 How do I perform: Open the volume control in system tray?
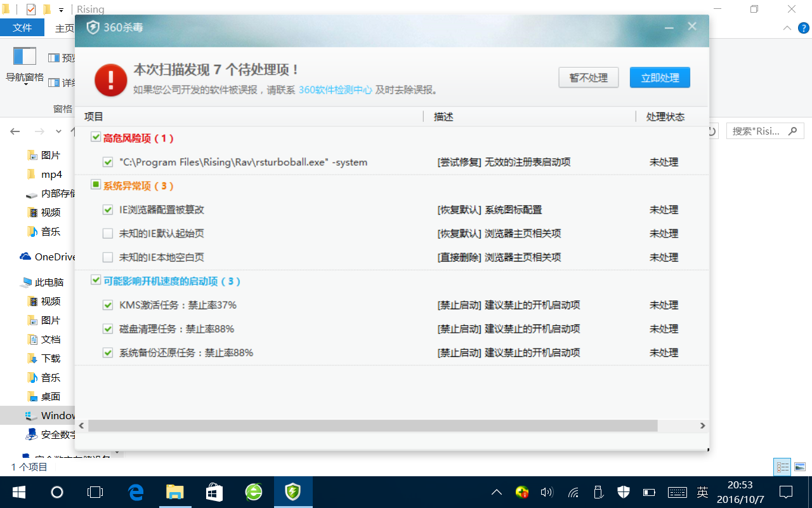(x=546, y=492)
